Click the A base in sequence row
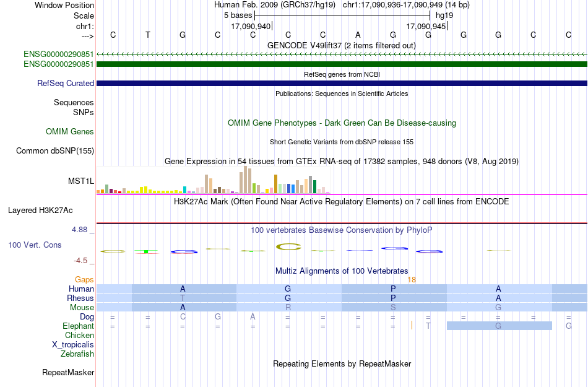This screenshot has width=588, height=387. point(358,35)
